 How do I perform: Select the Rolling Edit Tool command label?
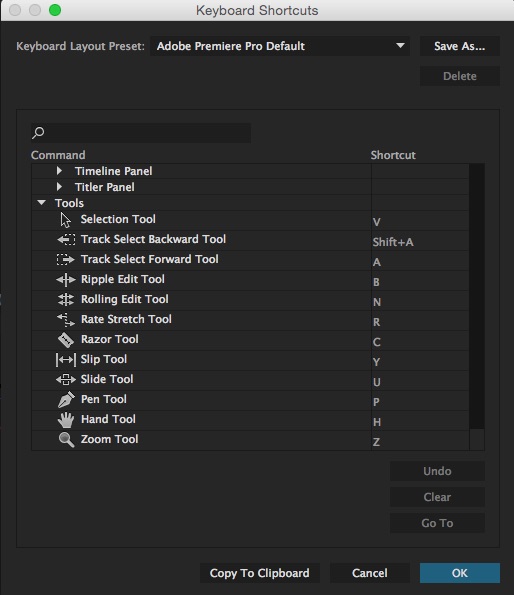coord(124,299)
